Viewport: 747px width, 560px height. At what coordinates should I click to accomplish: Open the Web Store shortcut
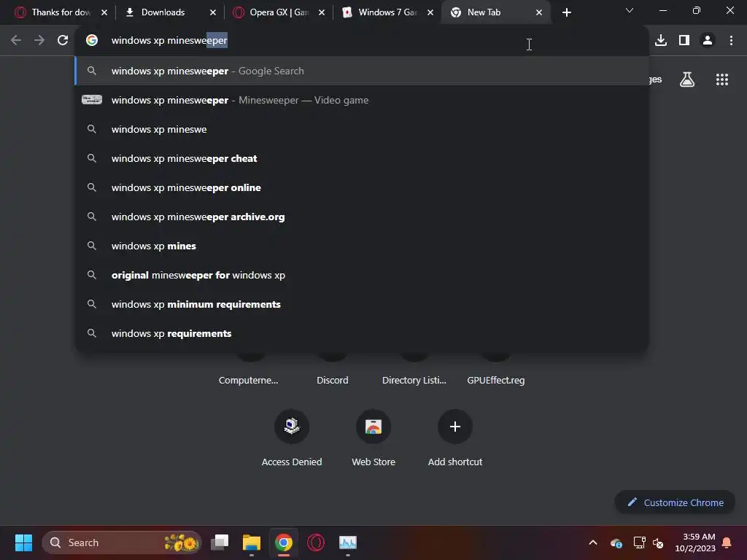[x=373, y=438]
